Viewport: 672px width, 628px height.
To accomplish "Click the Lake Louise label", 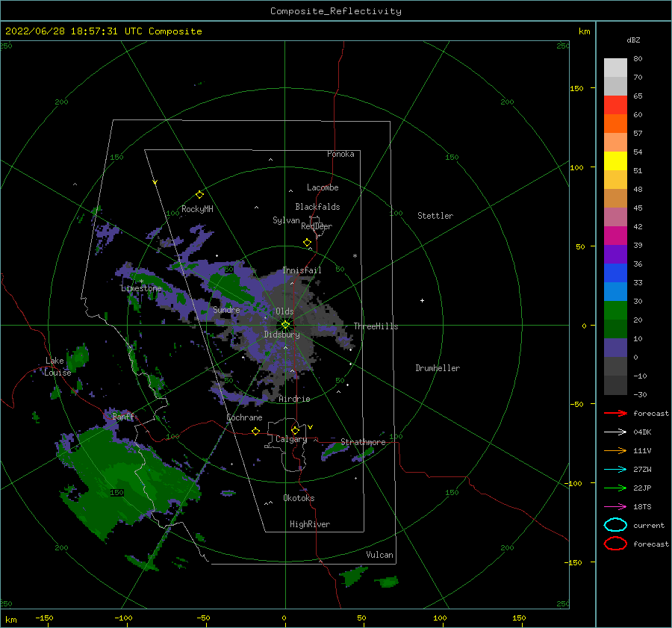I will pyautogui.click(x=57, y=367).
